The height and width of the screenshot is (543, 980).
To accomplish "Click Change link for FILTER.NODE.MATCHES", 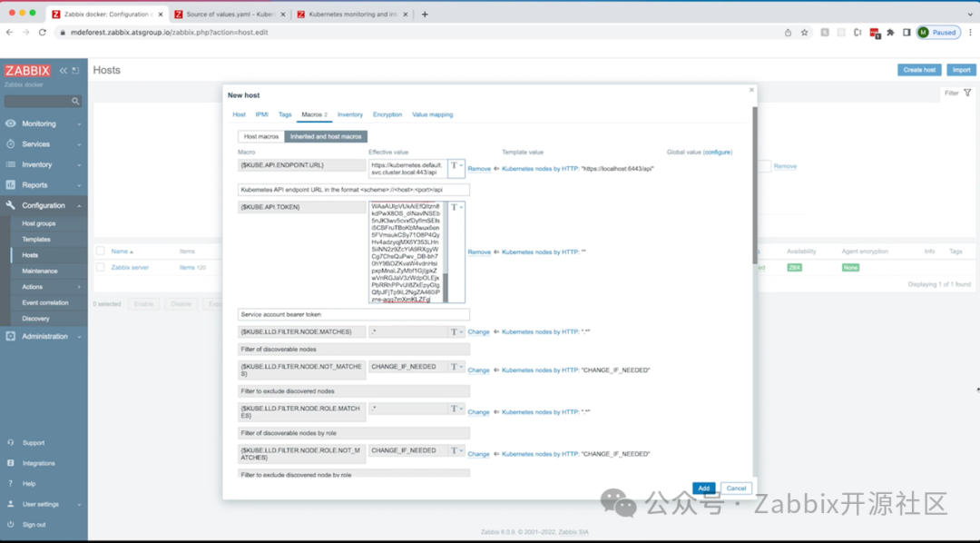I will click(479, 332).
